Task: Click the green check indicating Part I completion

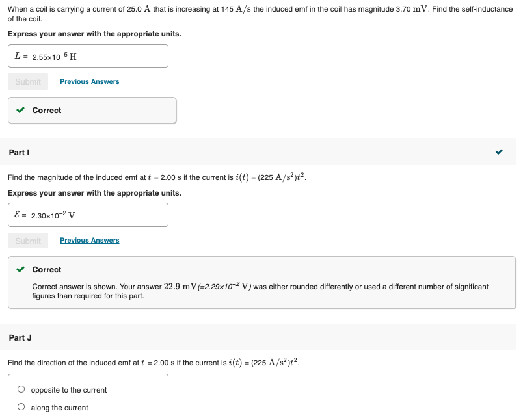Action: (x=498, y=151)
